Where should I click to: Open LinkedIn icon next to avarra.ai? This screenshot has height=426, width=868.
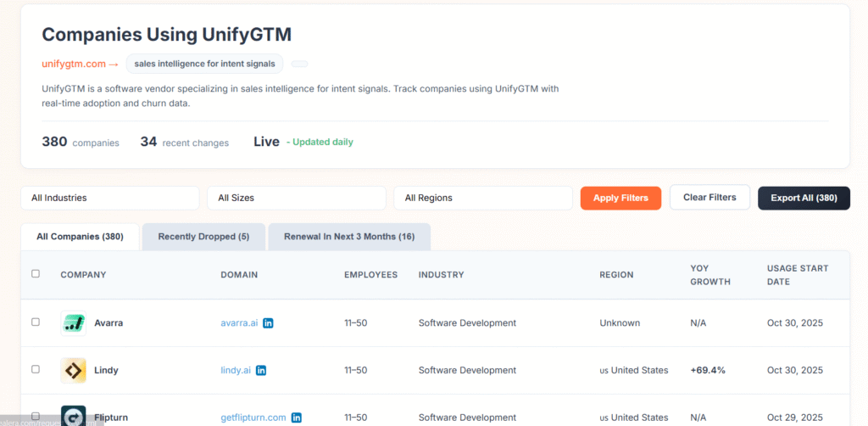point(268,323)
